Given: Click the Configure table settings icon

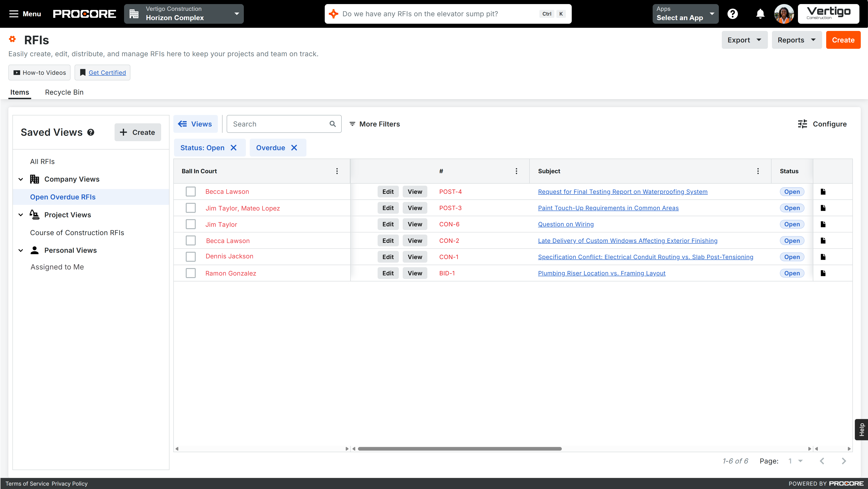Looking at the screenshot, I should coord(802,124).
